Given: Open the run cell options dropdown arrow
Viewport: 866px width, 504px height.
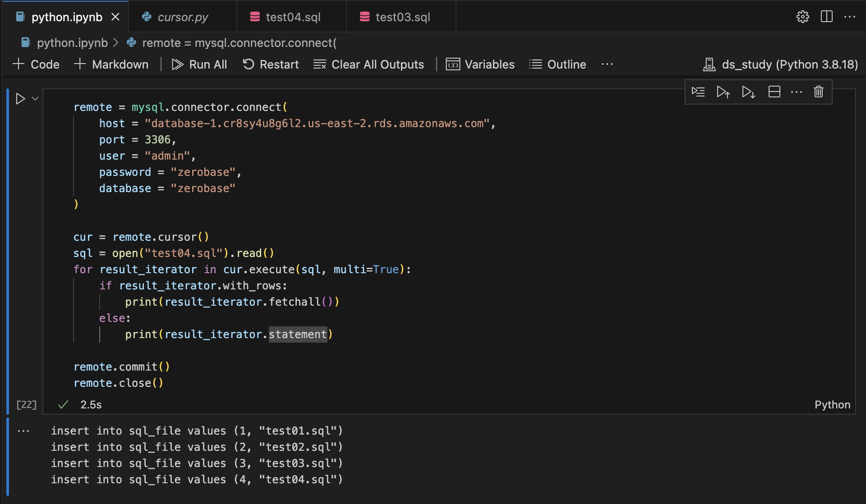Looking at the screenshot, I should [x=35, y=99].
